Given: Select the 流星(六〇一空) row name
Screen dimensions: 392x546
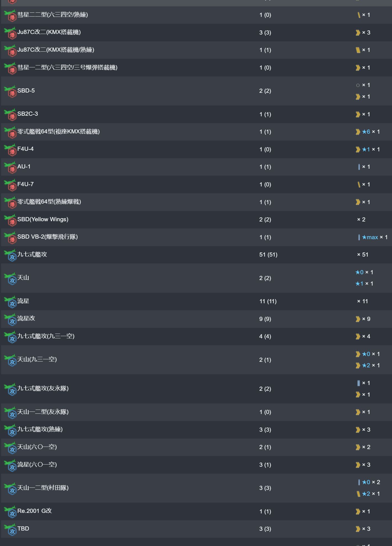Looking at the screenshot, I should pyautogui.click(x=37, y=465).
